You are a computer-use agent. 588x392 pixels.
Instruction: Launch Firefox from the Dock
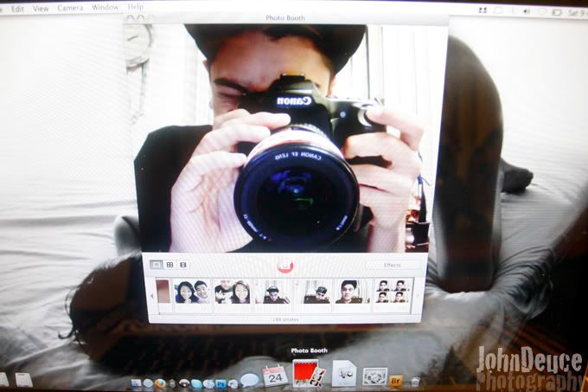[x=160, y=383]
